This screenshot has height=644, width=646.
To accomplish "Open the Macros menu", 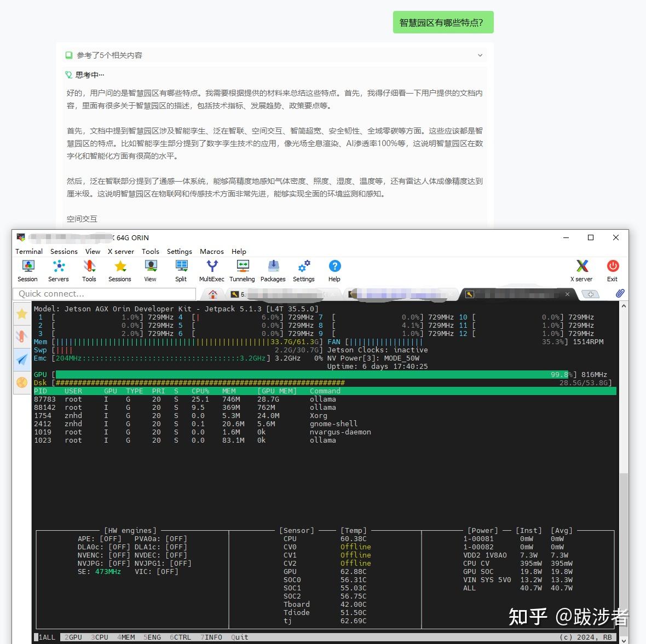I will (212, 252).
